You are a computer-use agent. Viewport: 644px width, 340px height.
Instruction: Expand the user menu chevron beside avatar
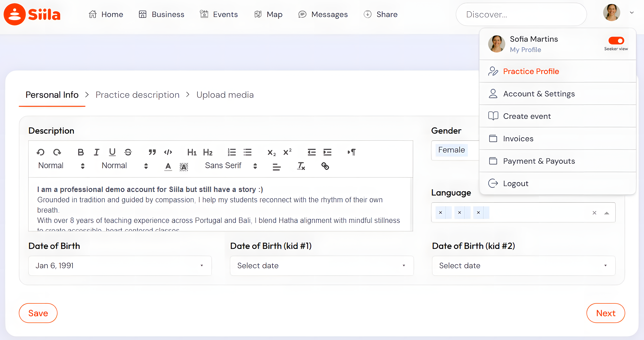click(632, 12)
